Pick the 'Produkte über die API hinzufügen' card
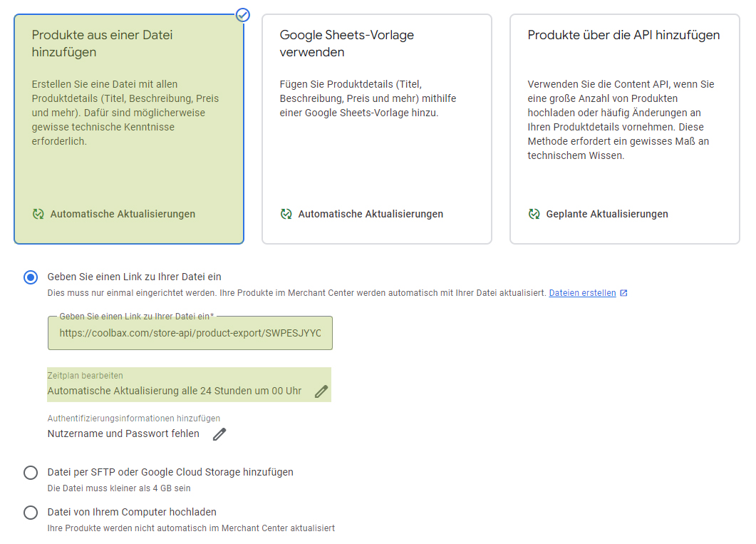Screen dimensions: 756x544 (624, 128)
